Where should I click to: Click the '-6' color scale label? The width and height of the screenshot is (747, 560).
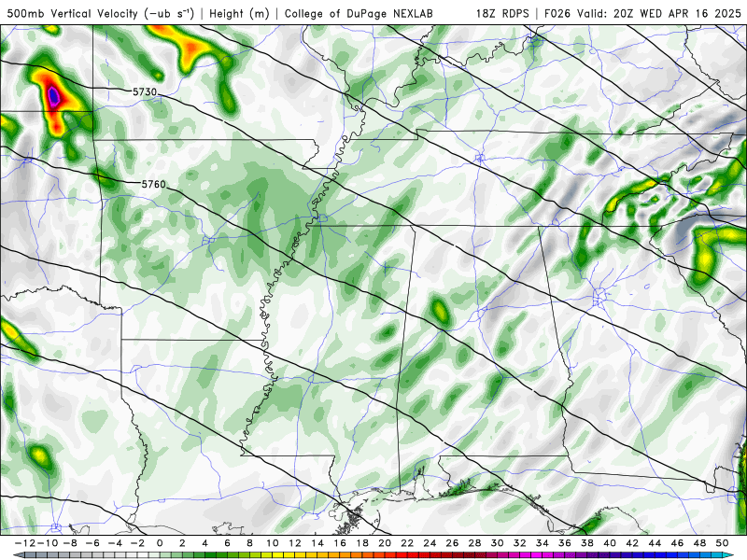[92, 543]
